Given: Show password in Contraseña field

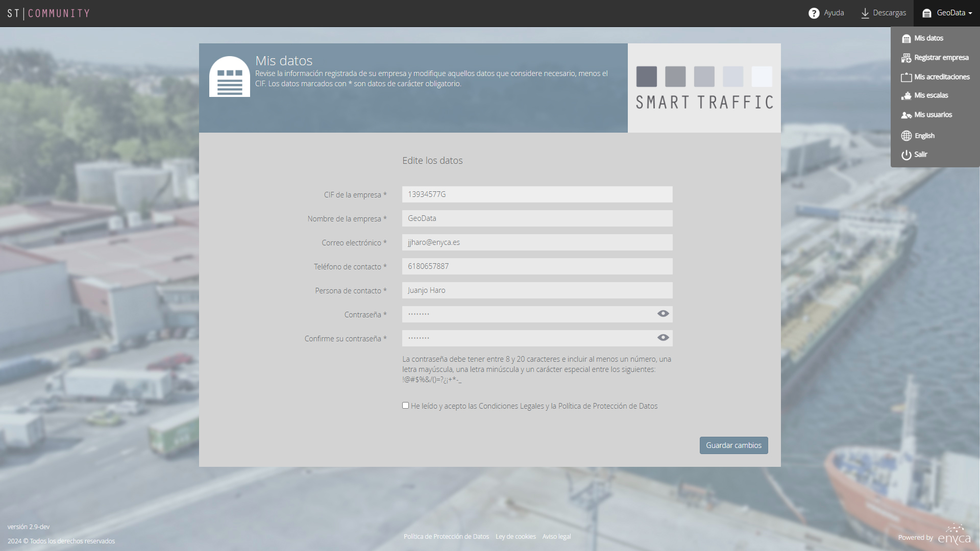Looking at the screenshot, I should click(663, 314).
